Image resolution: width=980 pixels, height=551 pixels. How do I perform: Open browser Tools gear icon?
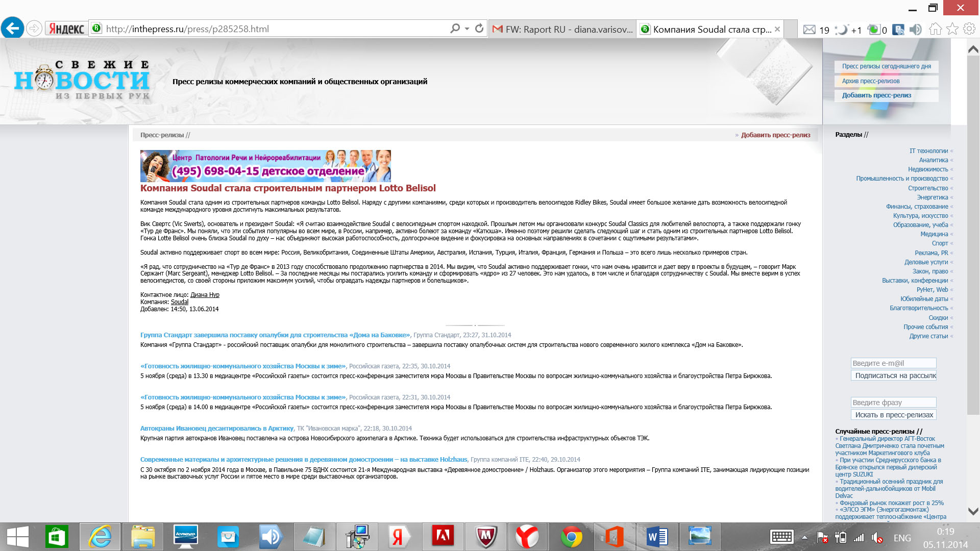click(969, 29)
